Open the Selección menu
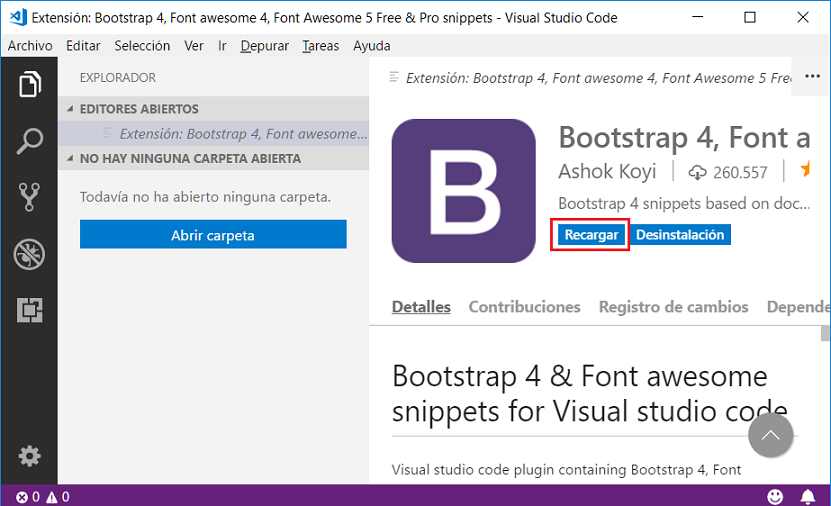 (142, 46)
